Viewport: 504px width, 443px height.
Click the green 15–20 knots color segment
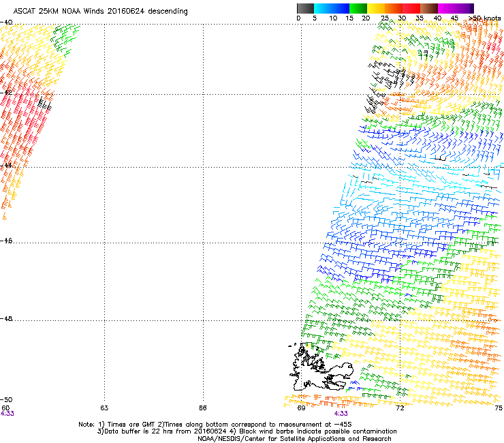pyautogui.click(x=358, y=8)
